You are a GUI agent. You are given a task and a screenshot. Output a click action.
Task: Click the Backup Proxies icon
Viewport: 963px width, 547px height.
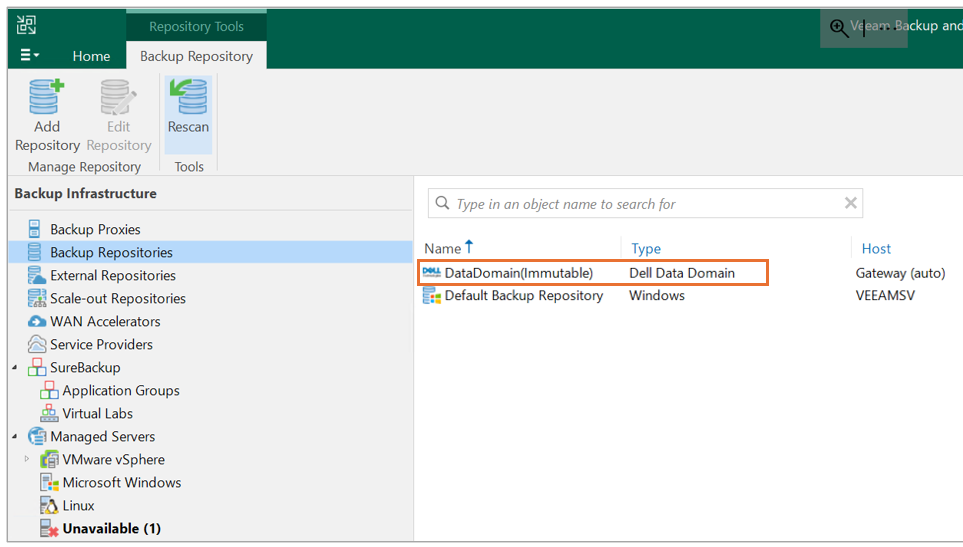click(35, 229)
